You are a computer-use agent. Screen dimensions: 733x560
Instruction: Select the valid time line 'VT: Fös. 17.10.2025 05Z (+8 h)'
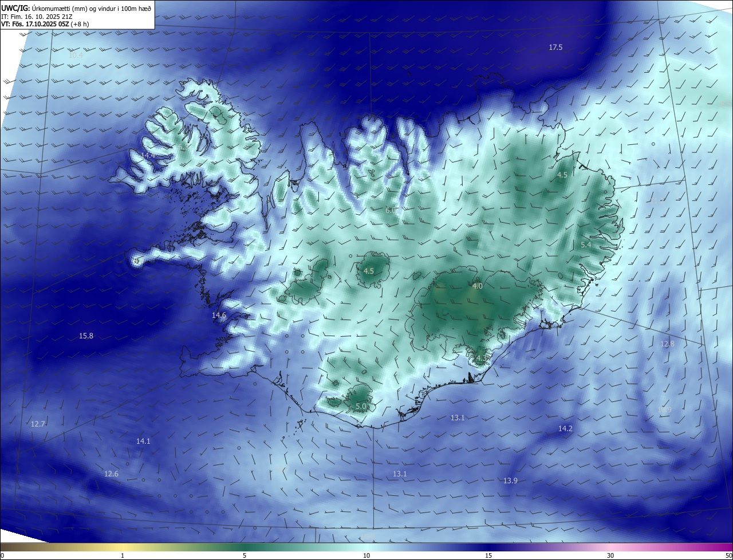coord(45,24)
